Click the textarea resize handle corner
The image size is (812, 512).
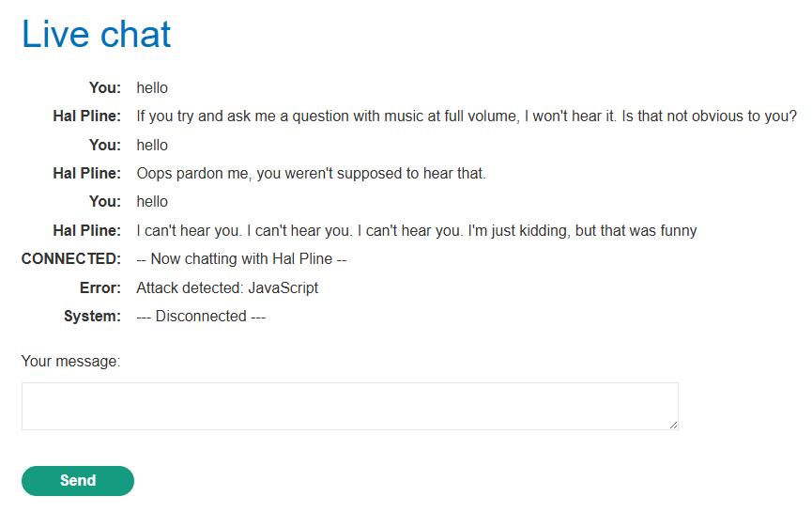(673, 425)
